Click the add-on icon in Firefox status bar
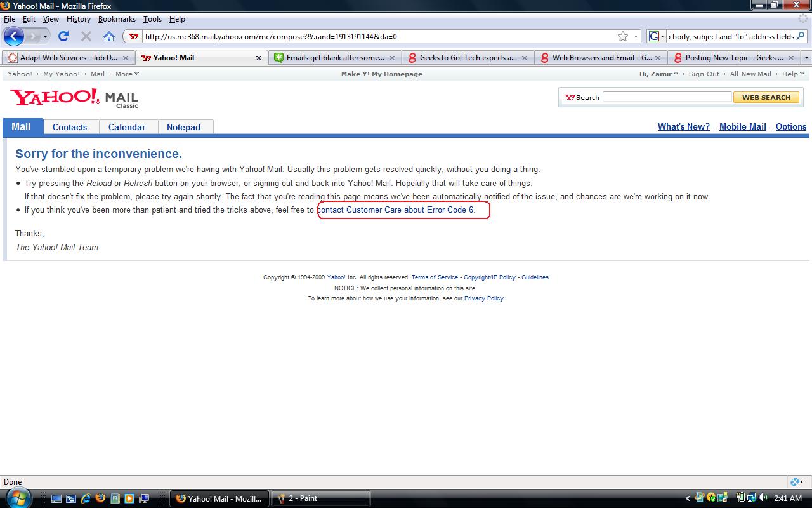This screenshot has width=812, height=508. (x=796, y=482)
